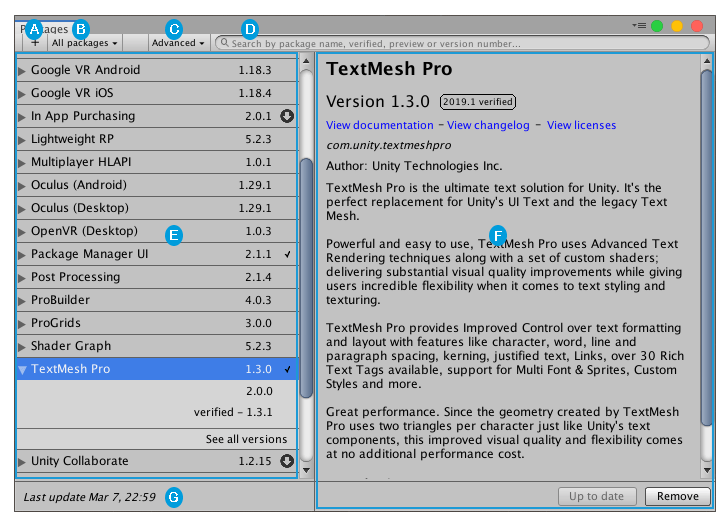This screenshot has height=525, width=728.
Task: Expand the Shader Graph package
Action: [21, 347]
